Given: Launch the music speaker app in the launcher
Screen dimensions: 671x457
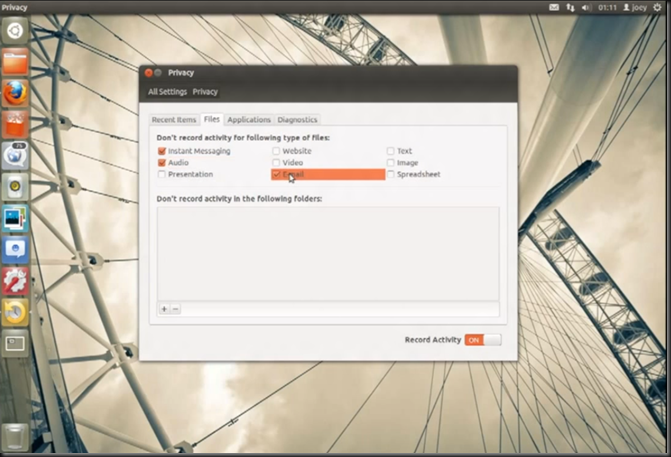Looking at the screenshot, I should point(15,187).
